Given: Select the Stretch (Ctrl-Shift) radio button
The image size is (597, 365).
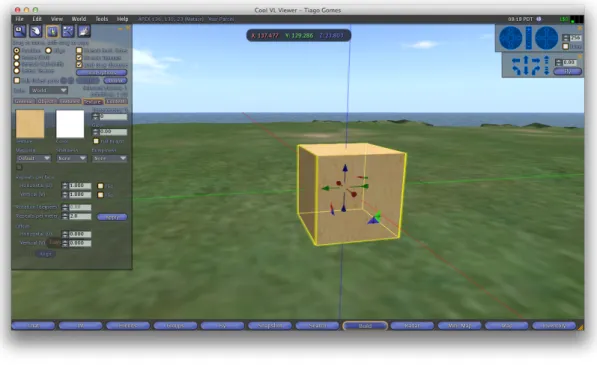Looking at the screenshot, I should [17, 64].
